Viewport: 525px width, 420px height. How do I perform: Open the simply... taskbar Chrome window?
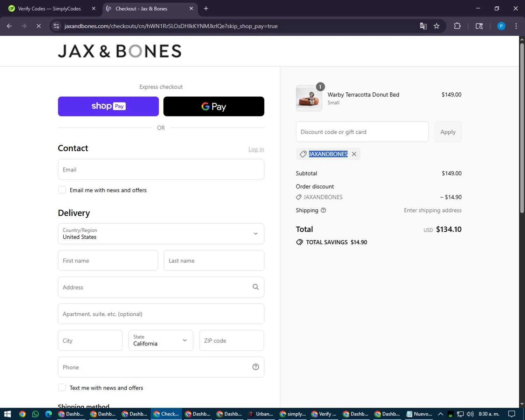(x=293, y=414)
